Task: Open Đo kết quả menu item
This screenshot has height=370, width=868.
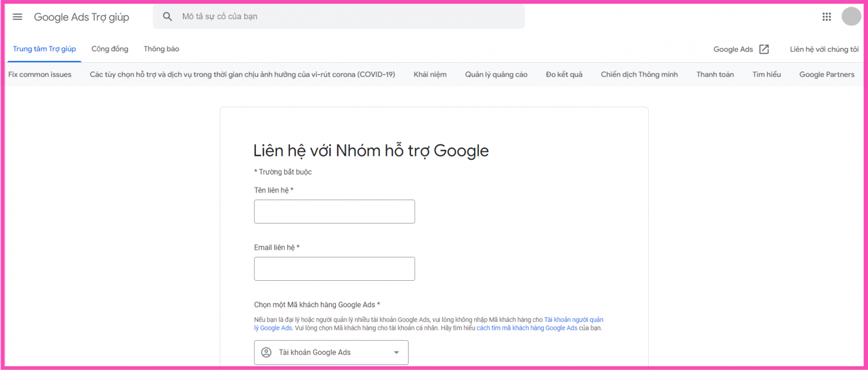Action: pos(564,75)
